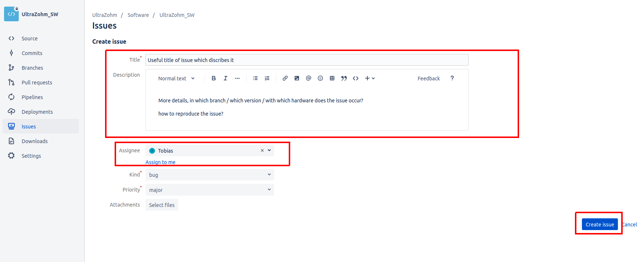Toggle italic formatting in the description editor

tap(225, 78)
